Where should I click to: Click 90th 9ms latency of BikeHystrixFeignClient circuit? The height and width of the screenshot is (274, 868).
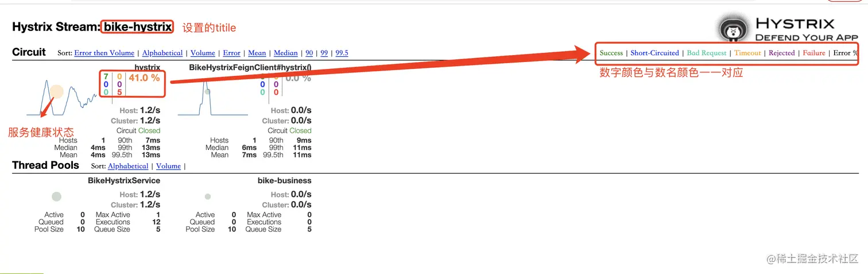pyautogui.click(x=304, y=140)
